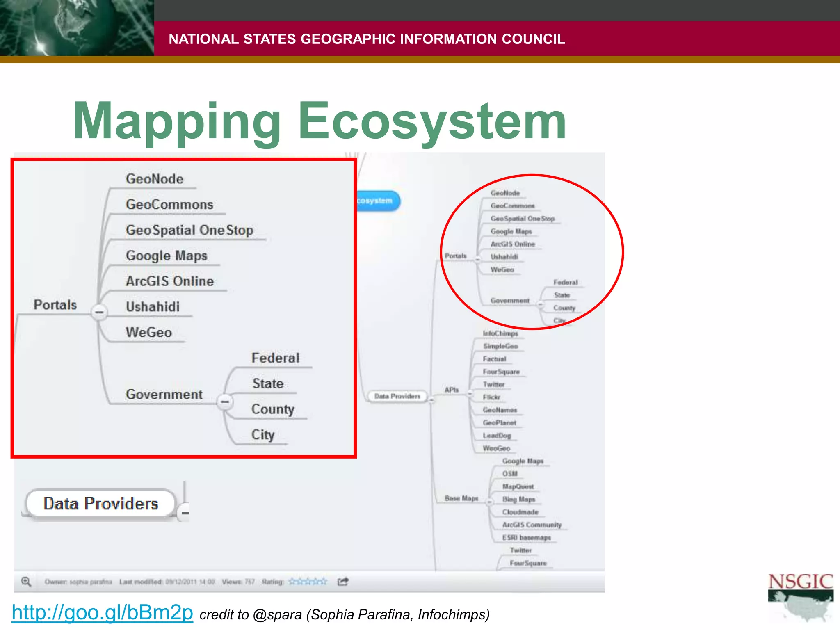Collapse the small Government toggle inside the circled area
This screenshot has height=630, width=840.
[x=541, y=304]
